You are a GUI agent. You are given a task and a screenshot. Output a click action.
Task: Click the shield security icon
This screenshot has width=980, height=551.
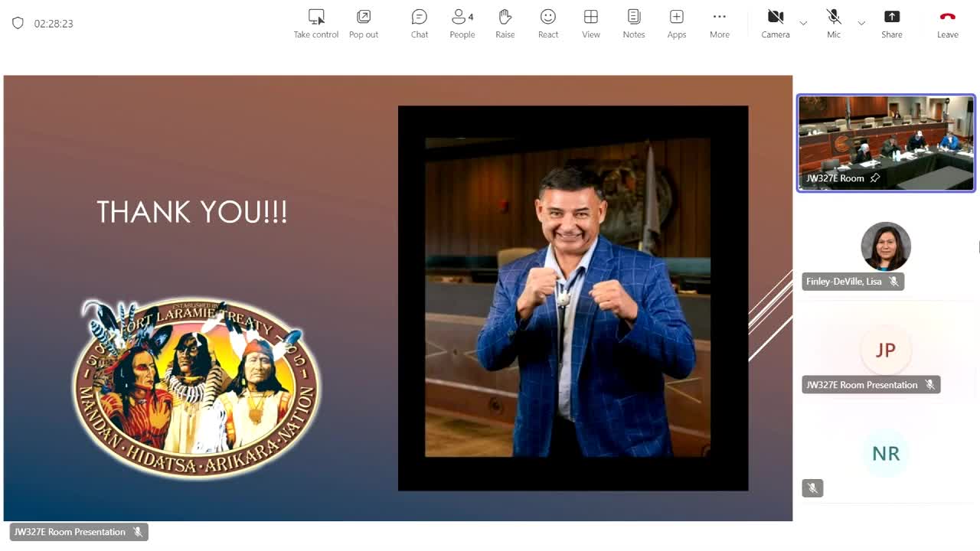pos(18,23)
